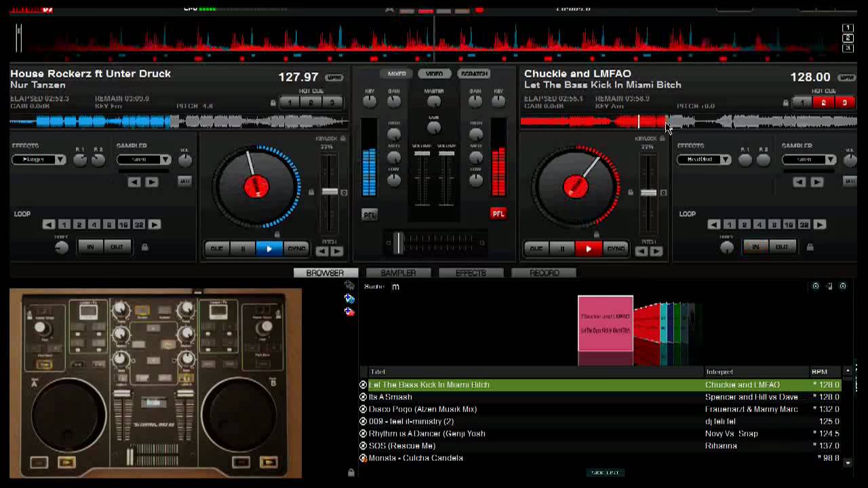Set loop IN on left deck
Viewport: 868px width, 488px height.
(x=90, y=247)
